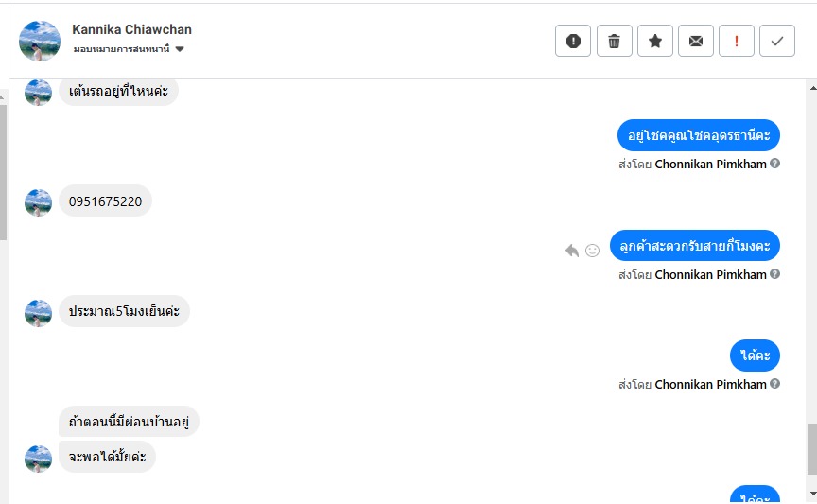Click the right chat scrollbar thumb

(x=810, y=449)
